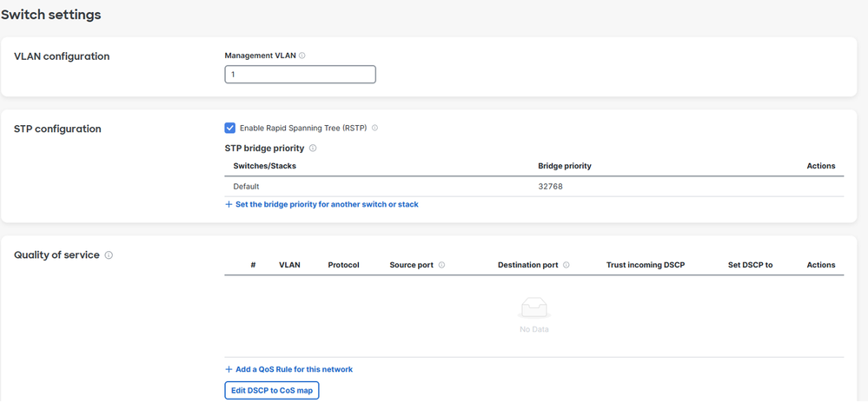Click the Protocol column header

[343, 265]
